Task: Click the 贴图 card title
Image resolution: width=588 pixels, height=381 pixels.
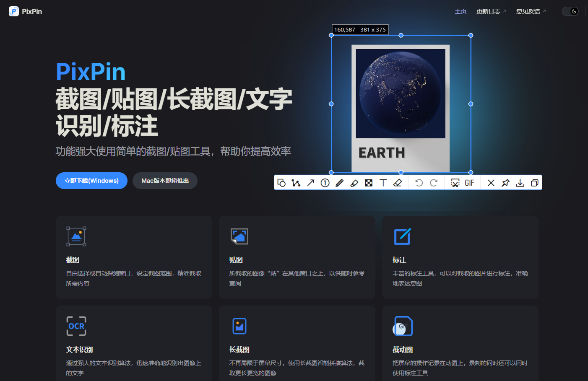Action: (236, 260)
